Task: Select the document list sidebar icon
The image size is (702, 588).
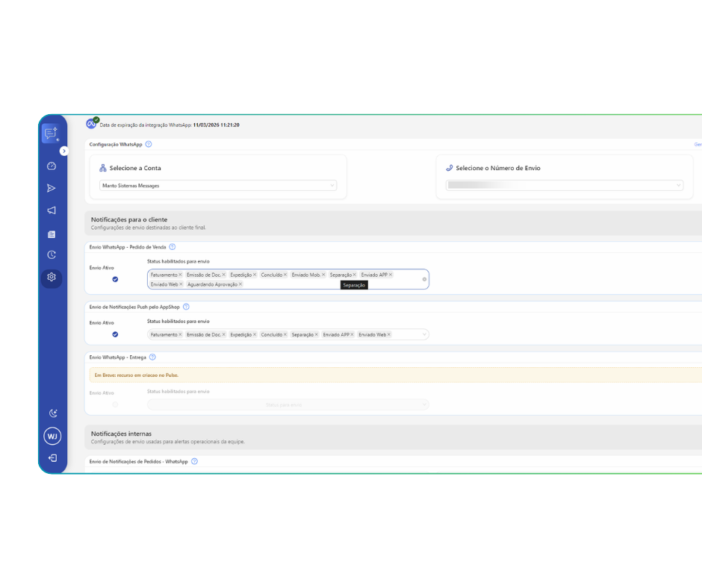Action: click(51, 232)
